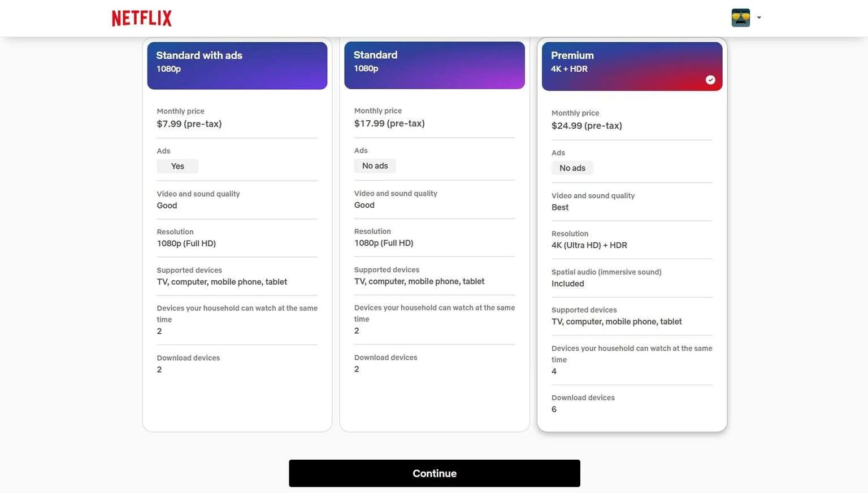Screen dimensions: 868x493
Task: Click the 4K (Ultra HD) + HDR resolution text
Action: point(589,245)
